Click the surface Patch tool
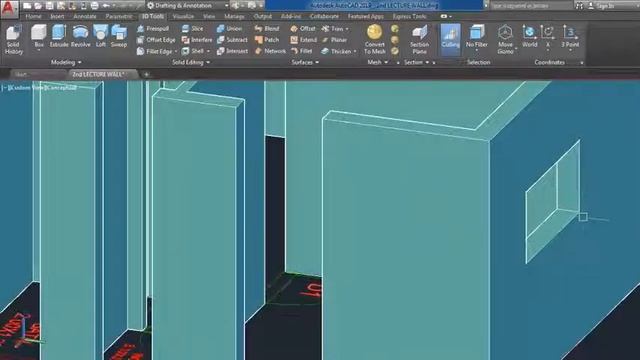 pos(267,40)
